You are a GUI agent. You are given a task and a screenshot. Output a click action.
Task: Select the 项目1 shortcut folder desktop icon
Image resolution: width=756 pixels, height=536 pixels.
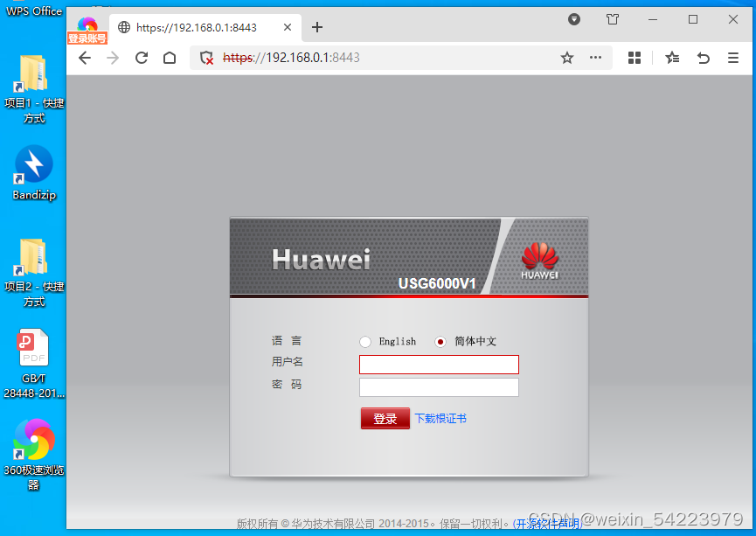(34, 88)
